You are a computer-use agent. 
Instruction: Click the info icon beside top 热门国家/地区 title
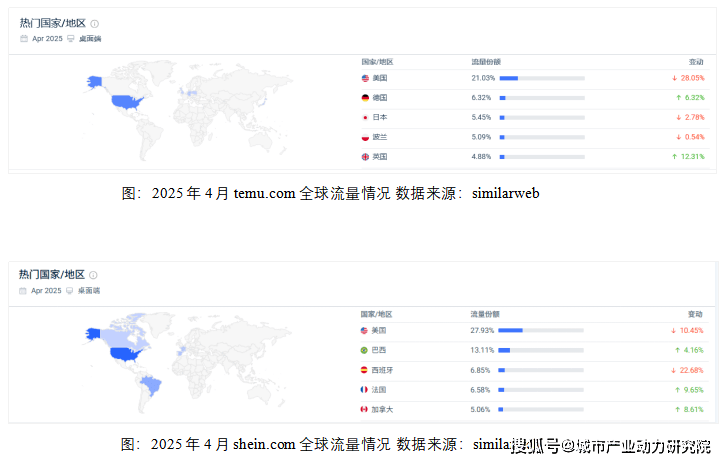coord(94,24)
